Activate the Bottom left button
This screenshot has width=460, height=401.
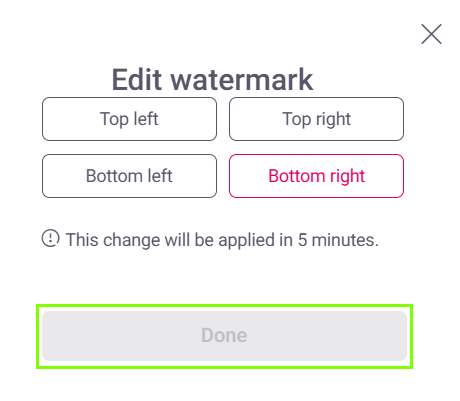coord(129,176)
